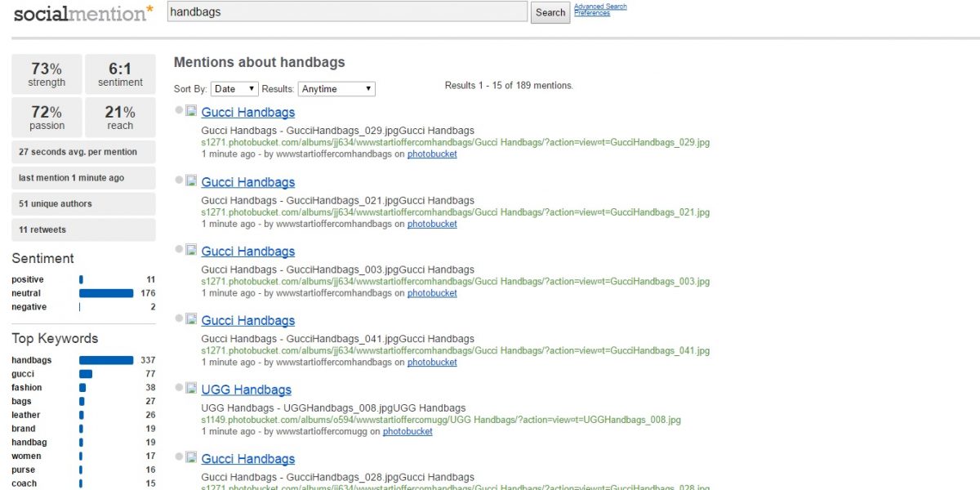Select 'gucci' in Top Keywords list
The image size is (980, 490).
[x=23, y=374]
